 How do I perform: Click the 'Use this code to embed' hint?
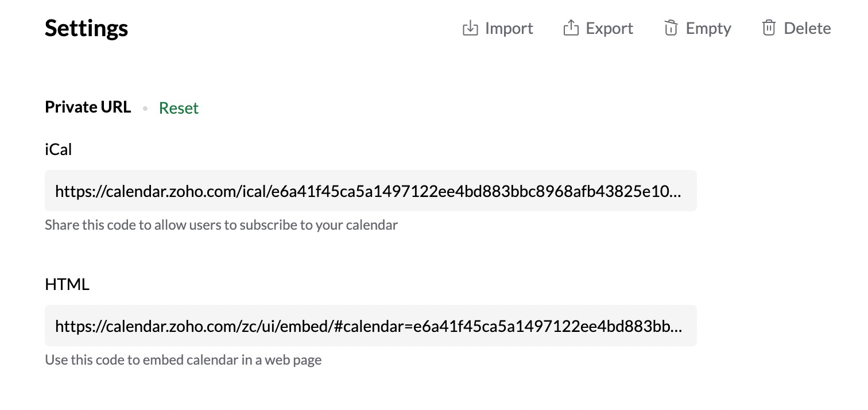183,360
